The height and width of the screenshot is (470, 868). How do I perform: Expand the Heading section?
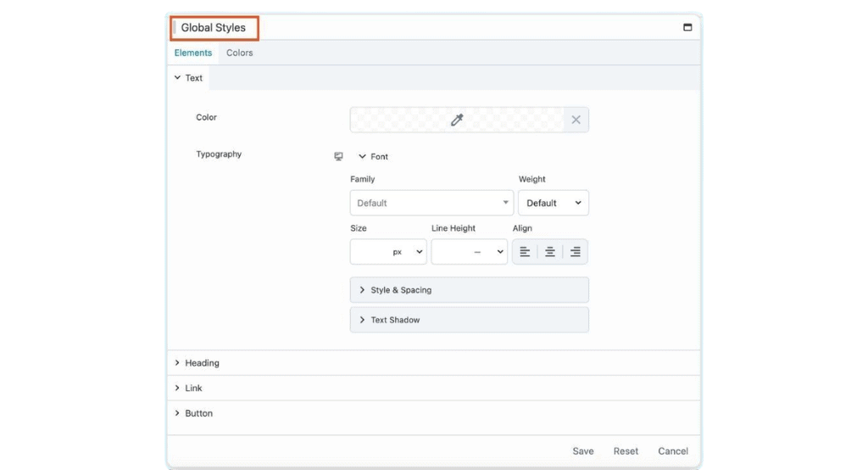click(434, 363)
